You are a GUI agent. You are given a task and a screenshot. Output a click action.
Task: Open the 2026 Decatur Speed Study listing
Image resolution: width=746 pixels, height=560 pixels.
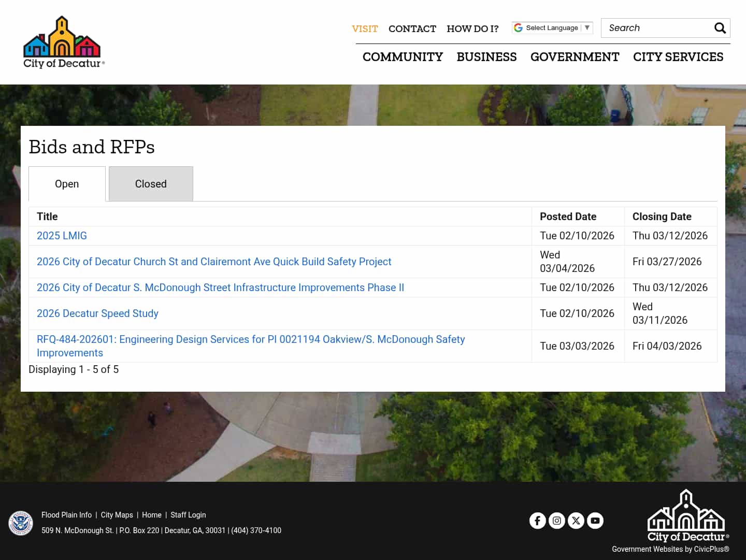click(97, 313)
